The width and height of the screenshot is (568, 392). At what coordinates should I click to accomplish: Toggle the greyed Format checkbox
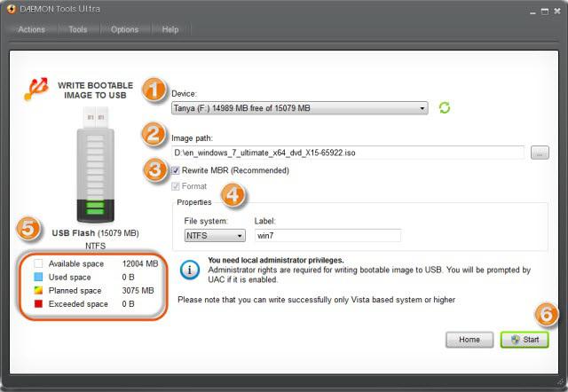176,186
